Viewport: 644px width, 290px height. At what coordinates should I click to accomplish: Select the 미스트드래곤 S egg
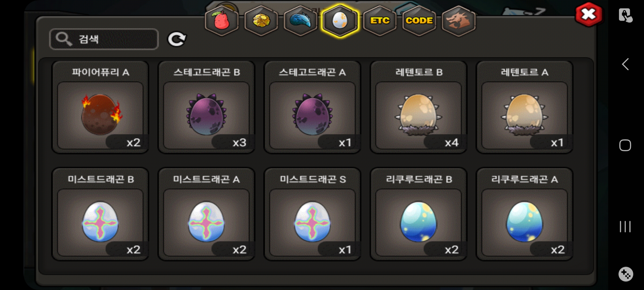click(x=312, y=214)
